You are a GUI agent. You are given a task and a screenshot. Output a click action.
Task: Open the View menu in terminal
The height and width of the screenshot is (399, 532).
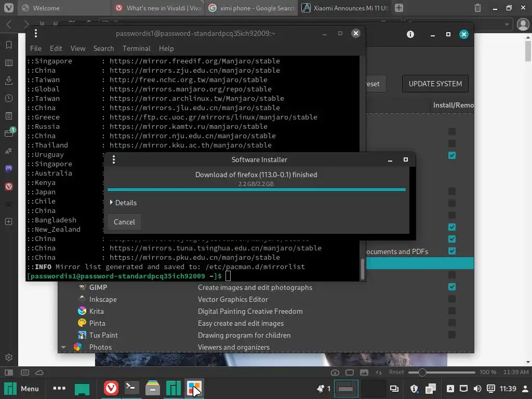click(x=78, y=48)
